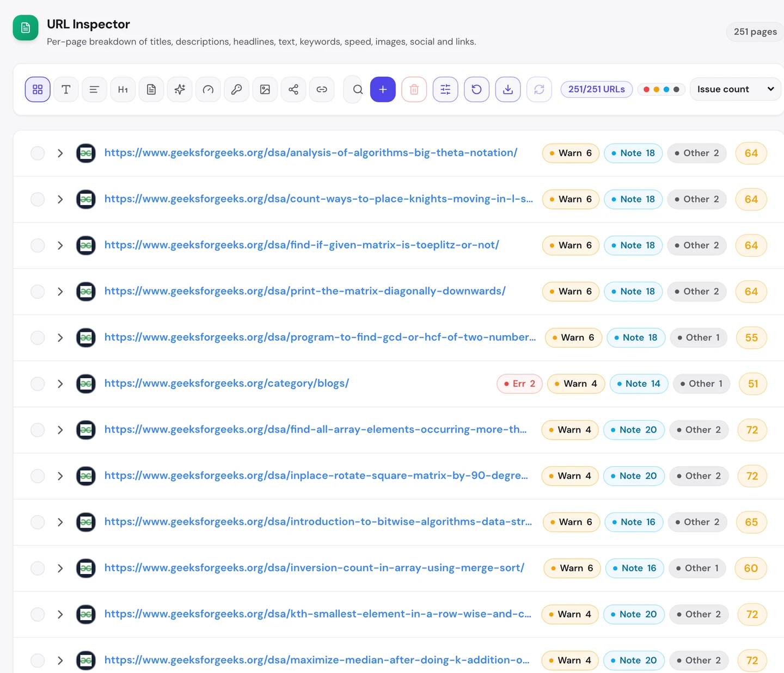
Task: Select the big-theta-notation row checkbox
Action: [x=38, y=153]
